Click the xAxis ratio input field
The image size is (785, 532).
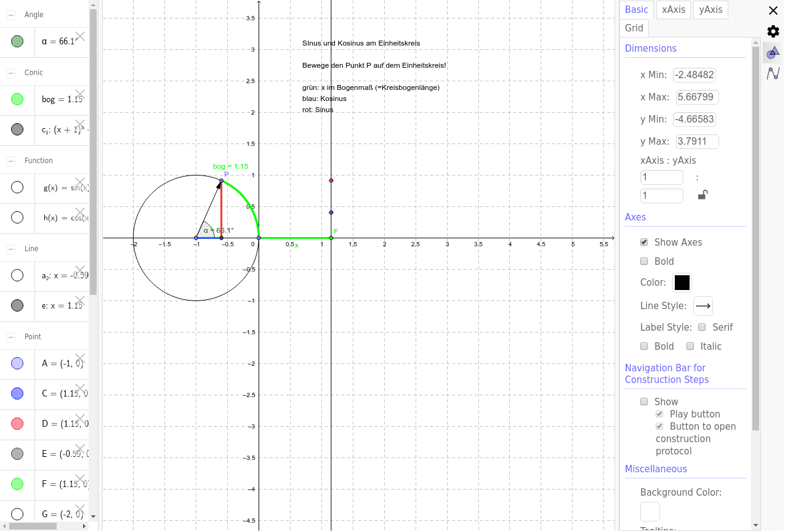[x=662, y=177]
